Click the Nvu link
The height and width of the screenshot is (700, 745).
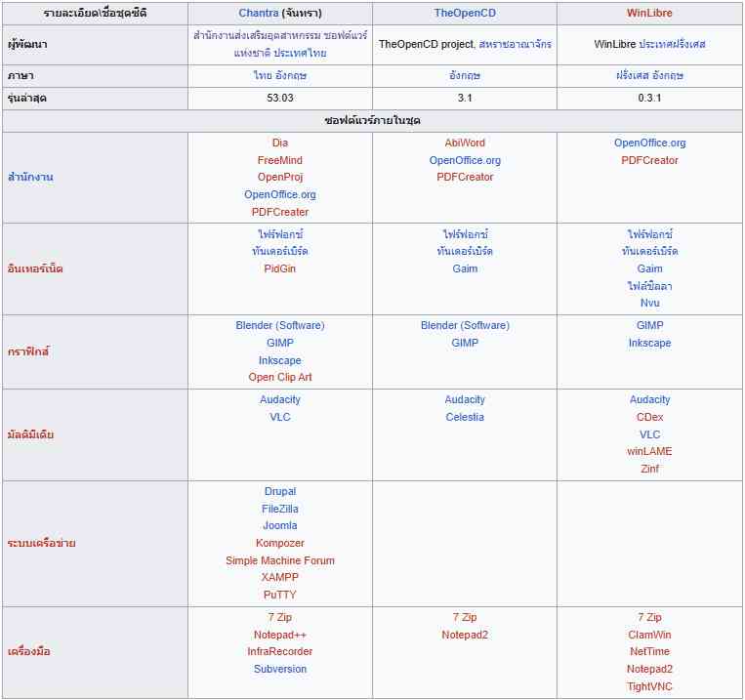[649, 303]
